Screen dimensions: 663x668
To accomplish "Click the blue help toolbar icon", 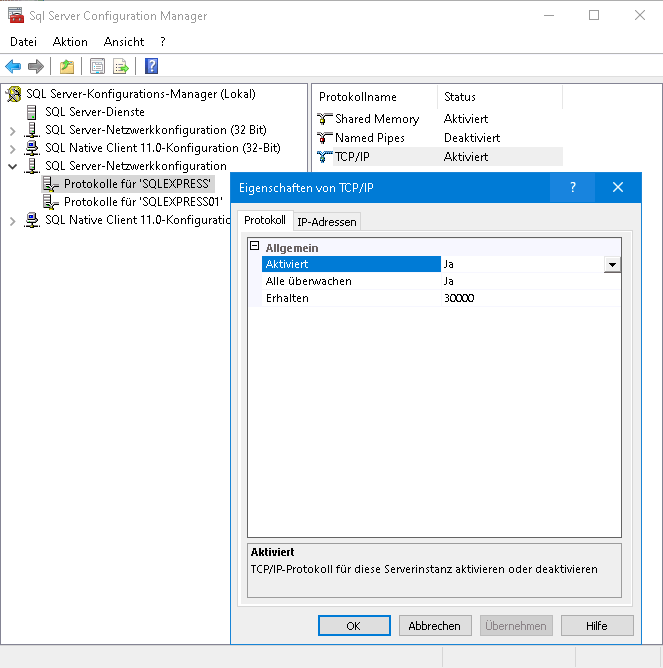I will [151, 67].
